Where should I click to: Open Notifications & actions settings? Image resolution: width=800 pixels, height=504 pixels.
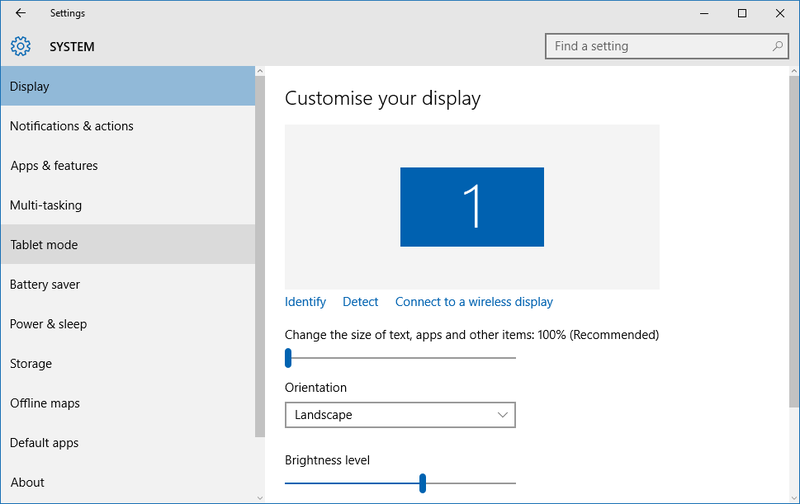coord(128,126)
